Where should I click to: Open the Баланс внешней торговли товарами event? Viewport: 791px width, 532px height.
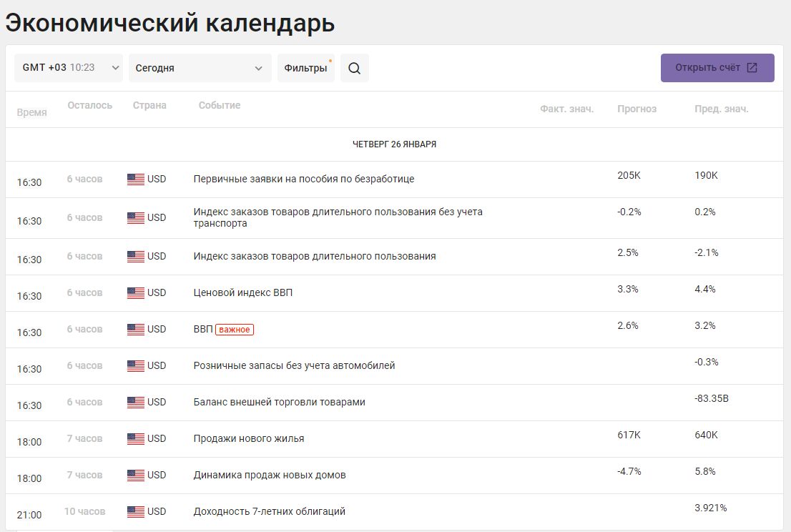coord(280,402)
